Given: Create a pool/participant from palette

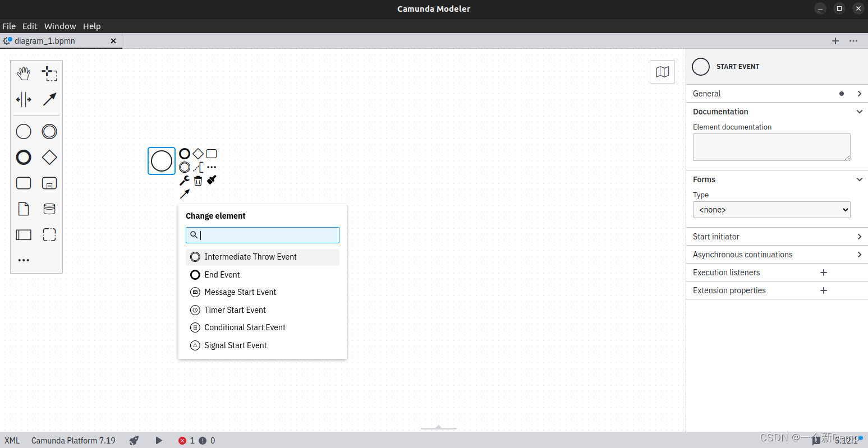Looking at the screenshot, I should click(x=24, y=235).
